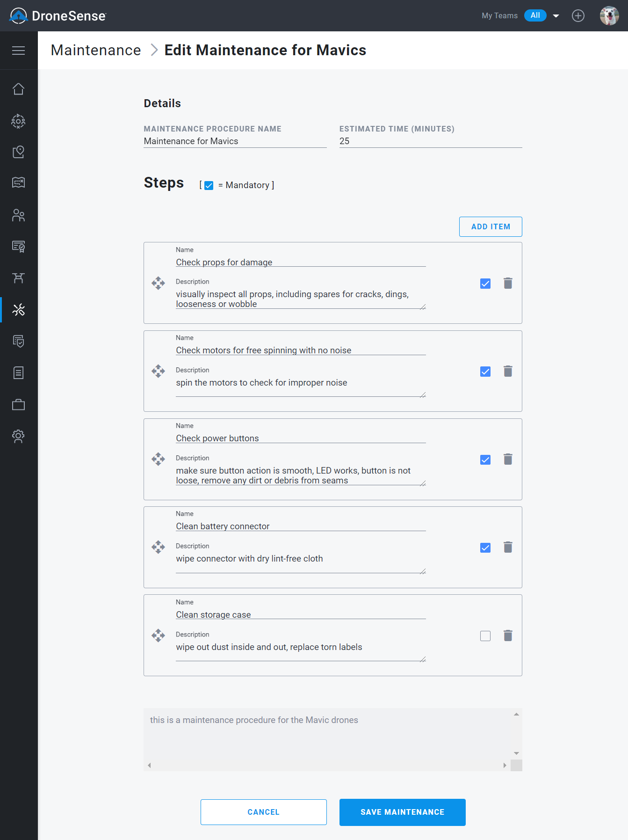Click move handle for Check power buttons

158,459
